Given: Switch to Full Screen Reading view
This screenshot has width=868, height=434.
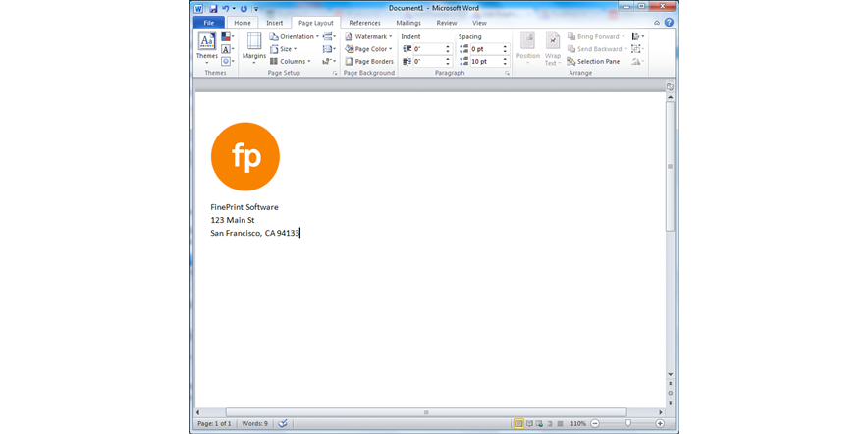Looking at the screenshot, I should click(529, 423).
